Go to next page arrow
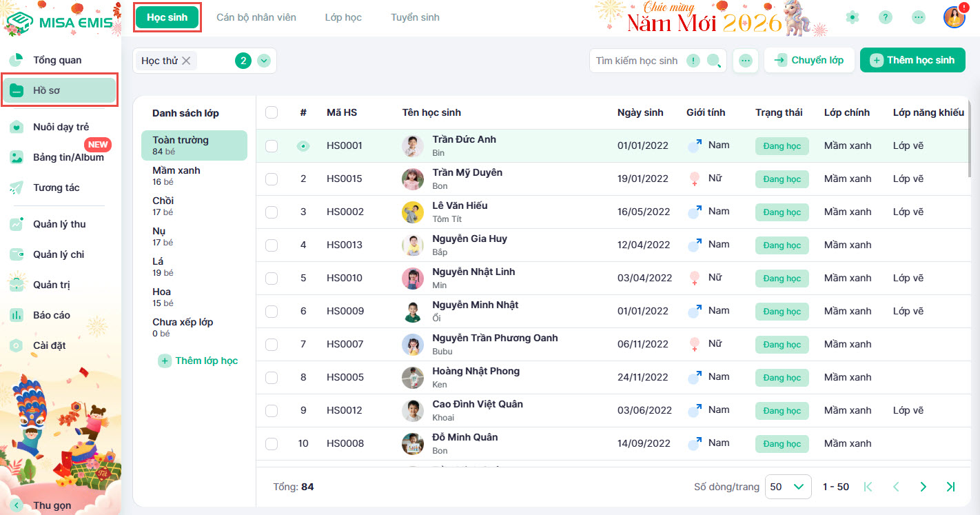Viewport: 980px width, 515px height. coord(923,487)
